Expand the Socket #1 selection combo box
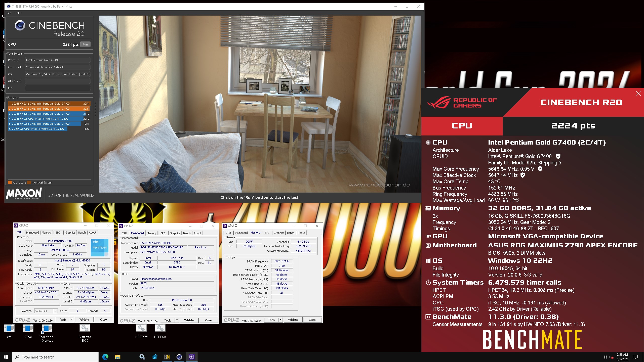Image resolution: width=644 pixels, height=362 pixels. [x=46, y=311]
